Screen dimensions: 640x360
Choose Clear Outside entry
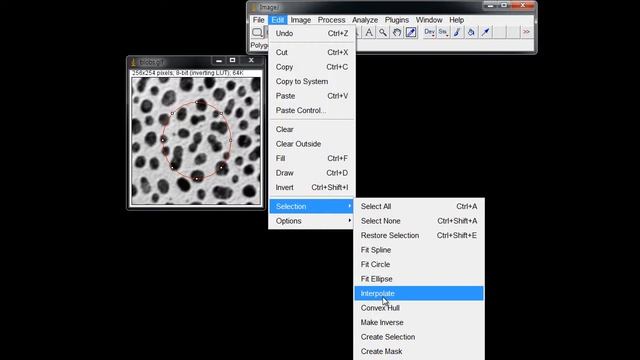[x=311, y=144]
